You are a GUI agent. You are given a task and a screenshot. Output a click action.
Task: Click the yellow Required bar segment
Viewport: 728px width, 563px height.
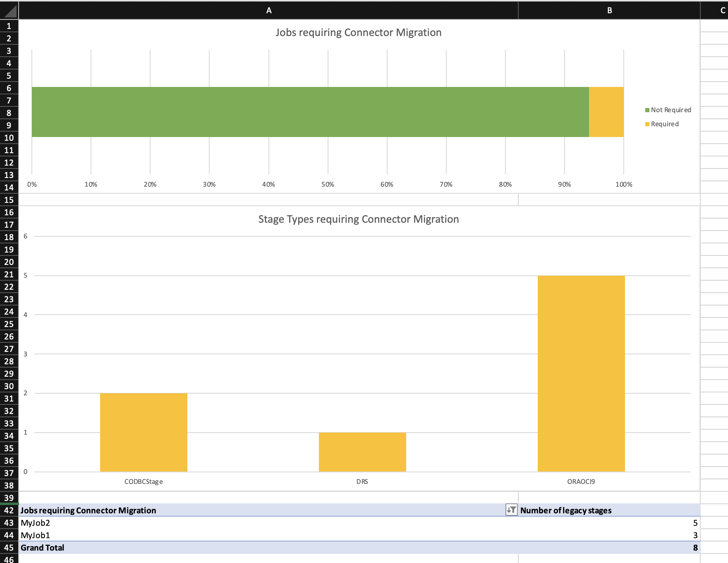pyautogui.click(x=606, y=112)
